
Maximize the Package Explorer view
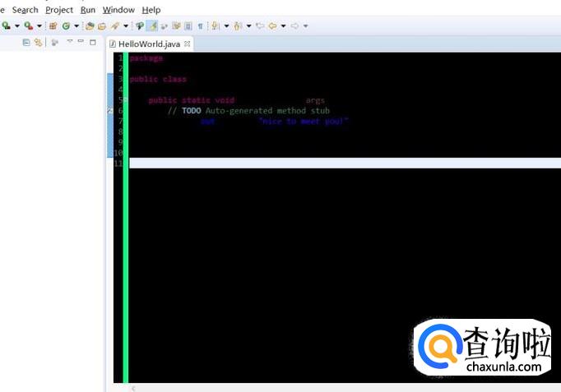[93, 42]
